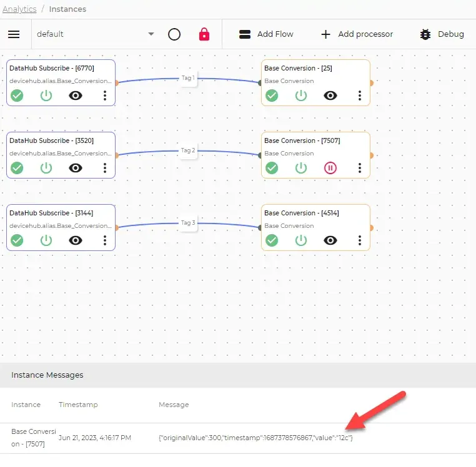Select the Tag 3 connection label

[188, 223]
